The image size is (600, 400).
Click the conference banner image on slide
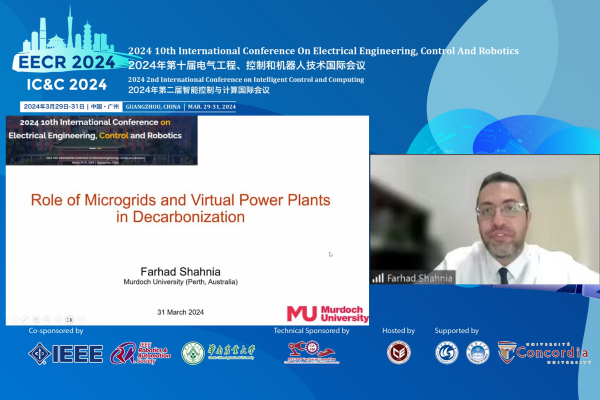(101, 140)
